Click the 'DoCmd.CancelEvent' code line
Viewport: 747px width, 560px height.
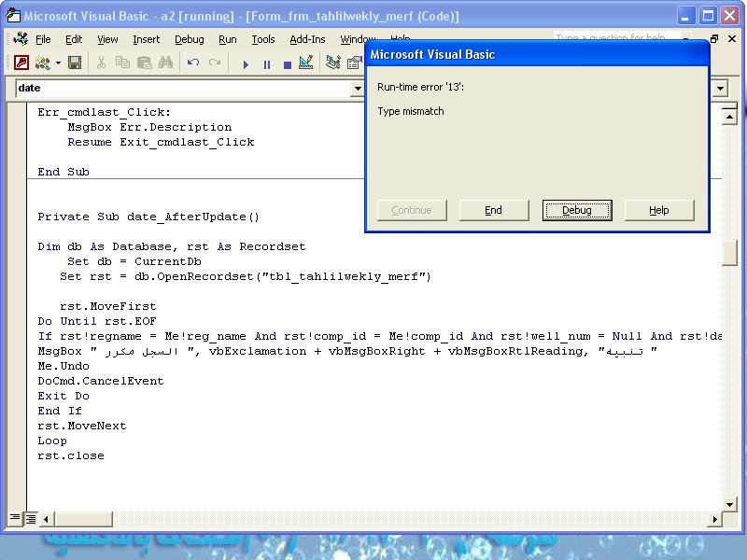pos(101,381)
